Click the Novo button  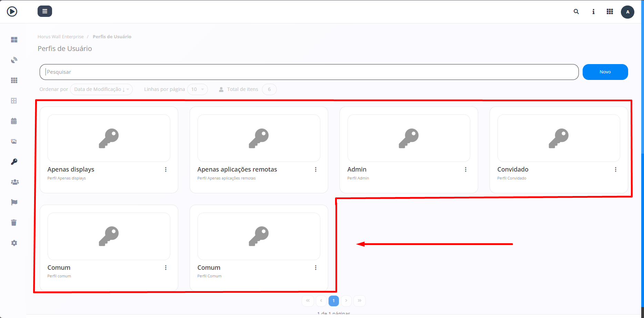605,72
